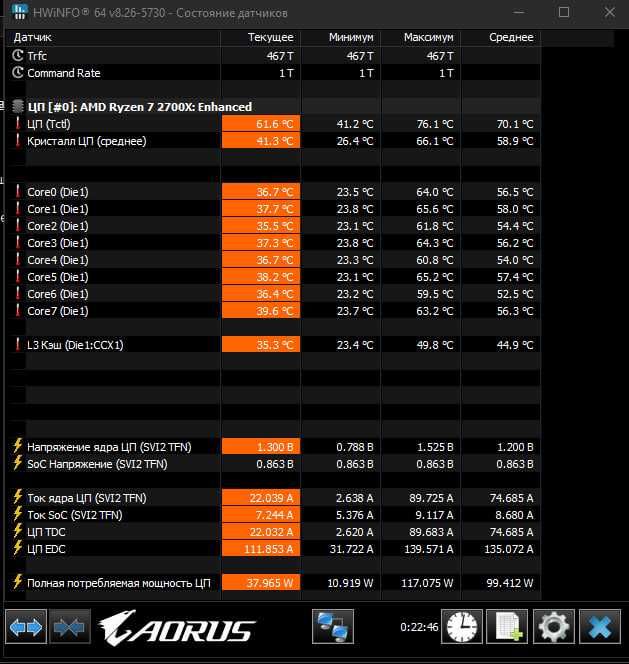
Task: Click thermometer icon next to Core0 (Die1)
Action: (x=17, y=191)
